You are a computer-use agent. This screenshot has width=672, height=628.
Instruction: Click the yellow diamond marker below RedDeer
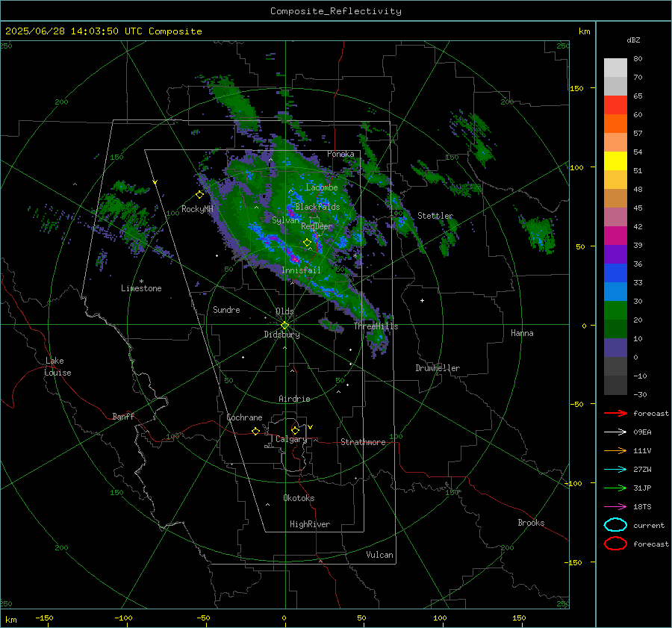[307, 243]
